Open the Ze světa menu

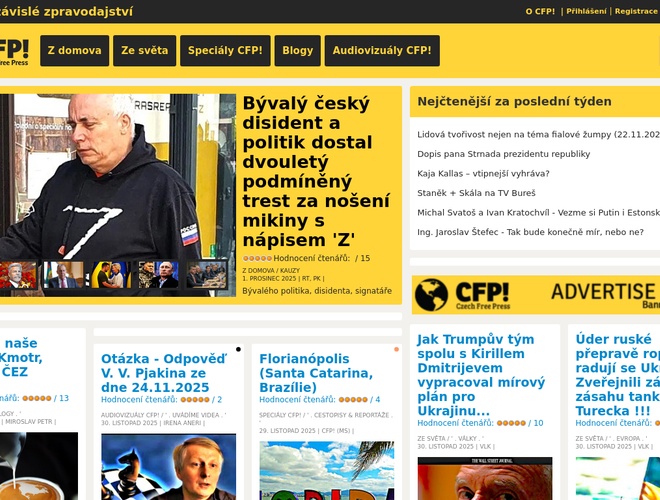[144, 51]
